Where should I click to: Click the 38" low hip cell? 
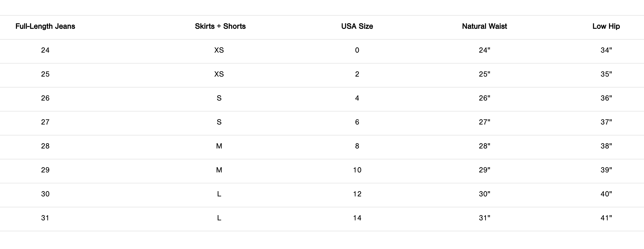tap(606, 146)
